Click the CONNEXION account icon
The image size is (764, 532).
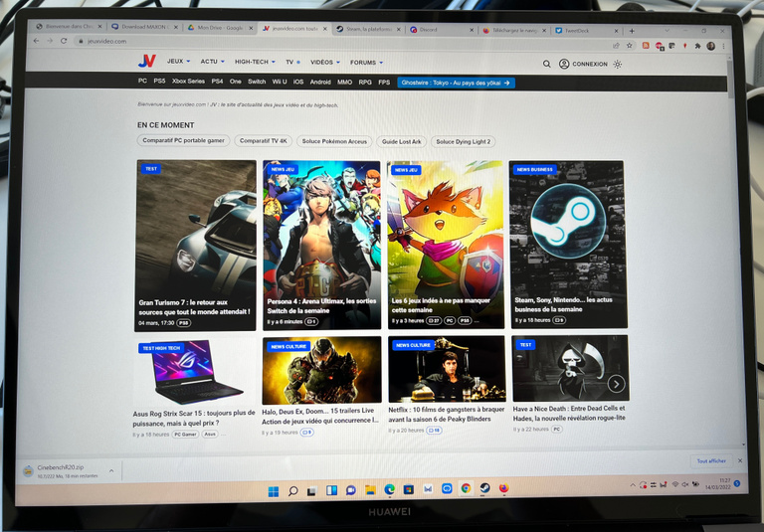pyautogui.click(x=564, y=64)
